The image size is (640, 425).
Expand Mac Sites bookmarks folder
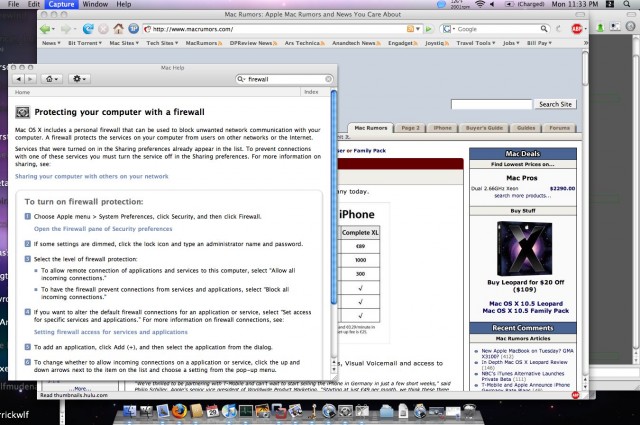[x=124, y=43]
